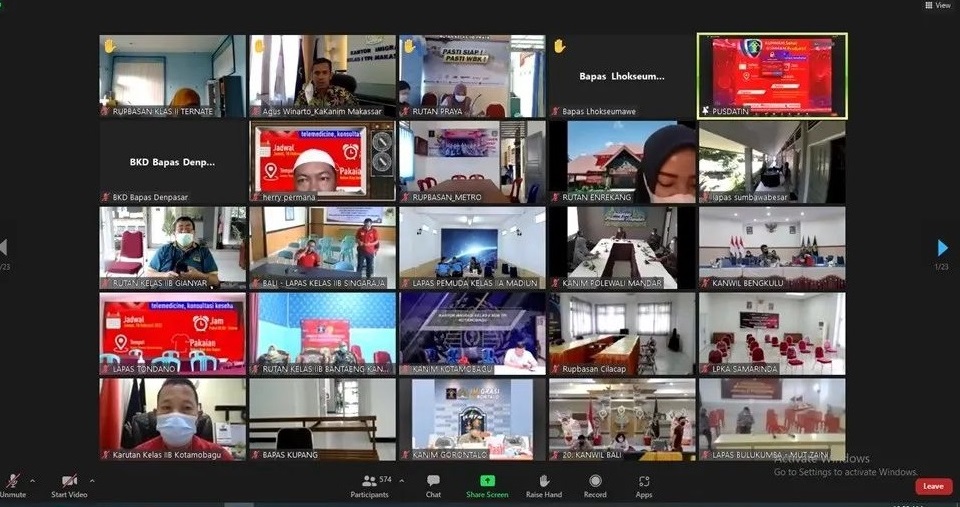
Task: Open the View layout menu
Action: (937, 5)
